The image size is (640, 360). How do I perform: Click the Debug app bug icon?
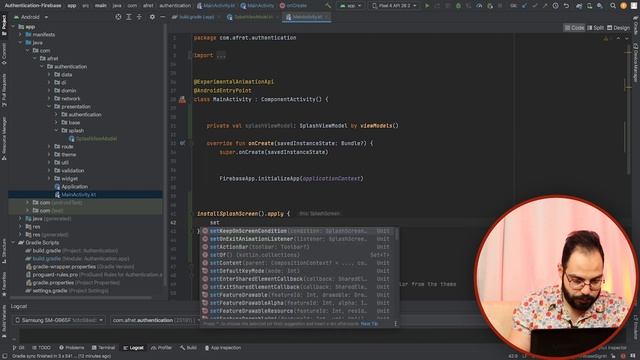[458, 6]
